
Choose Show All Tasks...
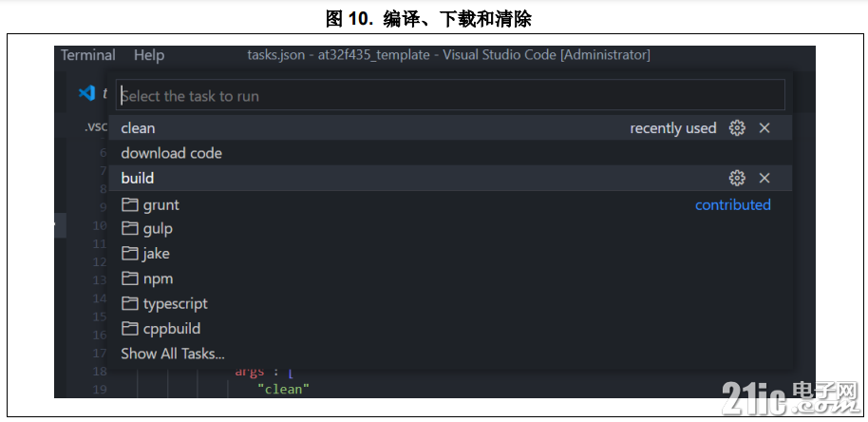click(450, 354)
